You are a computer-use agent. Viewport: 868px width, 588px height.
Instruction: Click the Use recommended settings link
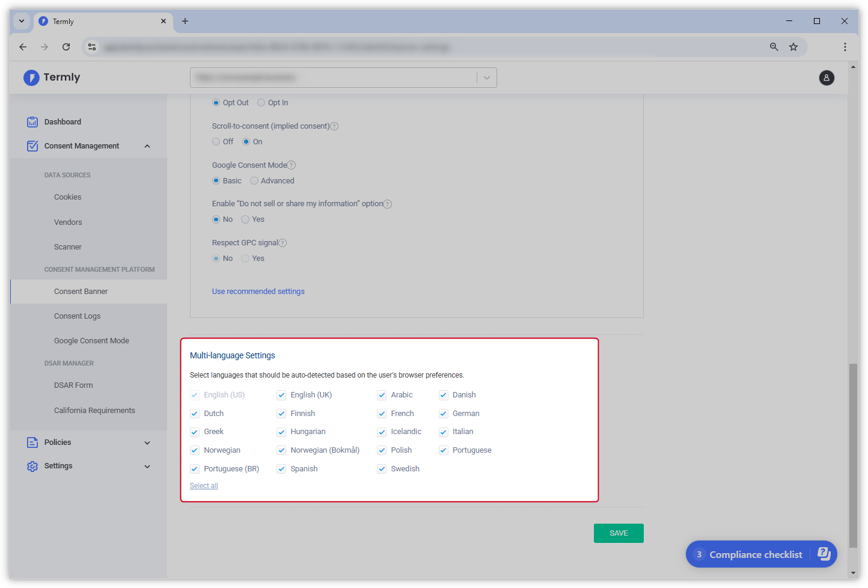tap(258, 291)
